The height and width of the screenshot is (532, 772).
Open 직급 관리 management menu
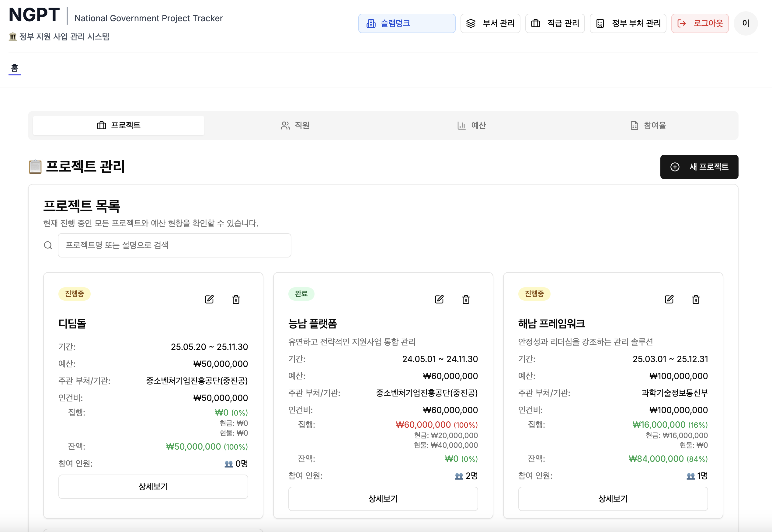pos(555,23)
